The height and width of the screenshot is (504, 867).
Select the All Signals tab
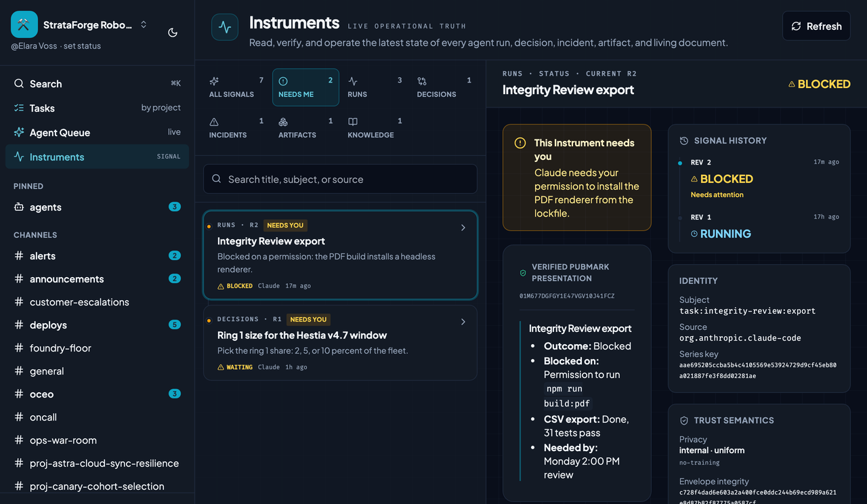coord(236,87)
